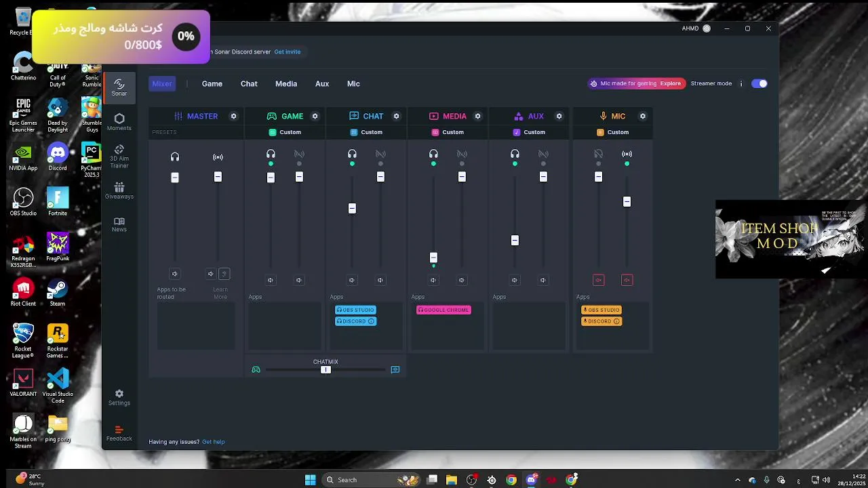
Task: Toggle MIC channel headphone monitoring icon
Action: [598, 154]
